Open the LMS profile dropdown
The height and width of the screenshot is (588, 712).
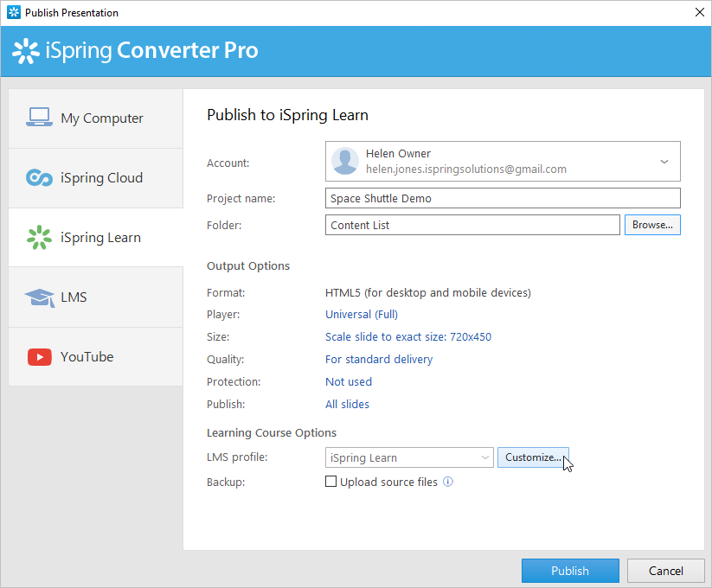pyautogui.click(x=409, y=457)
